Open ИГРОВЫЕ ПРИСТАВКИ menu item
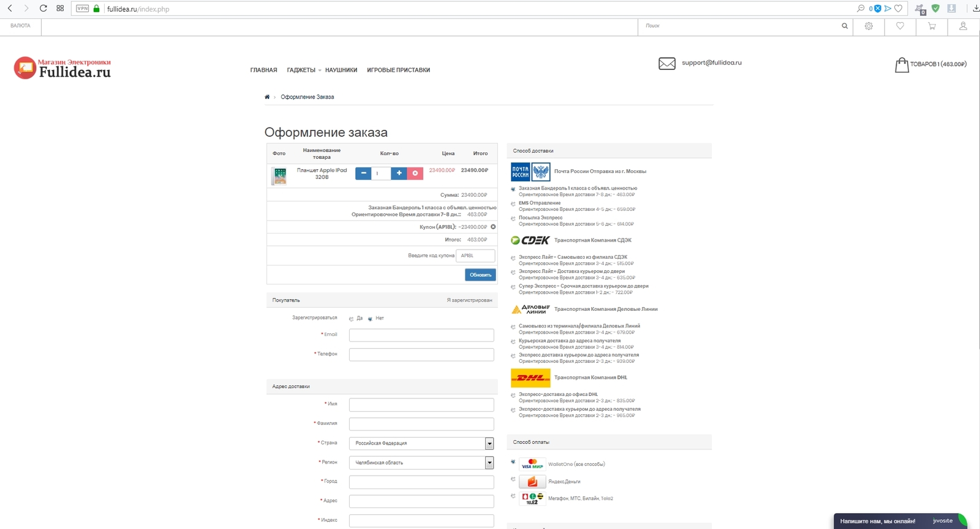Image resolution: width=980 pixels, height=529 pixels. [398, 70]
